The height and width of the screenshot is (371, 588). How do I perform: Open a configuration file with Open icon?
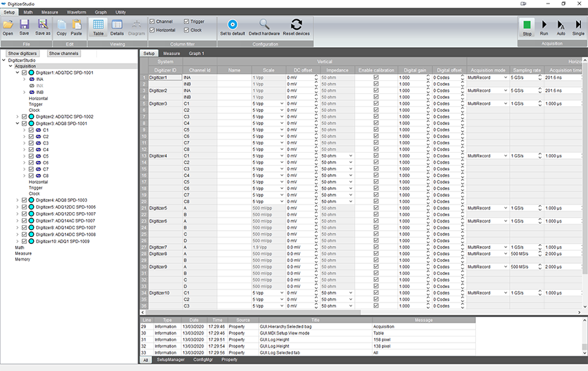coord(8,25)
